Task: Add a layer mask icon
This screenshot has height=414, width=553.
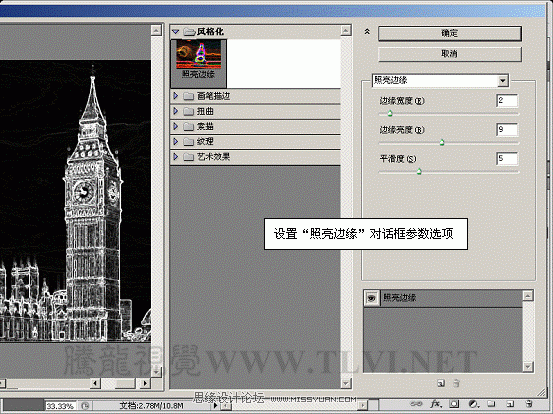Action: (454, 404)
